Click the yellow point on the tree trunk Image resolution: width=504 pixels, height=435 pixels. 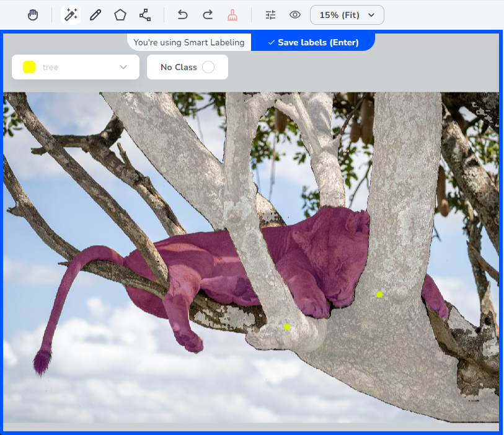tap(379, 294)
